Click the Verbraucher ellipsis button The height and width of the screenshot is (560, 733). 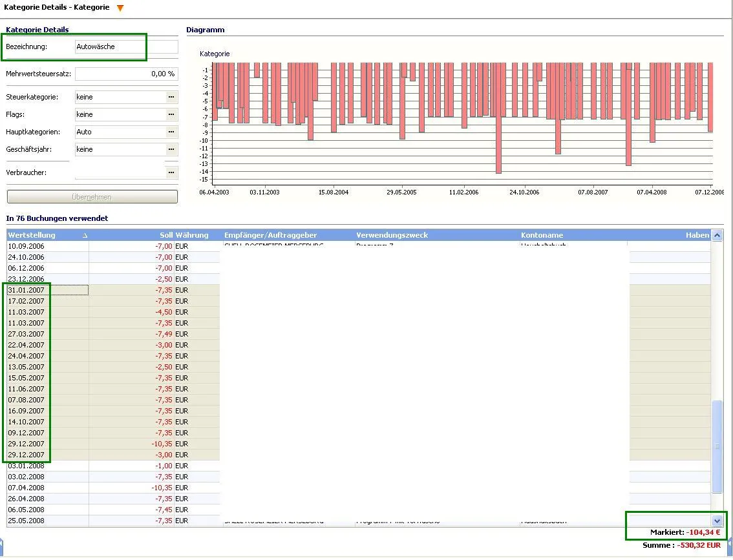171,172
